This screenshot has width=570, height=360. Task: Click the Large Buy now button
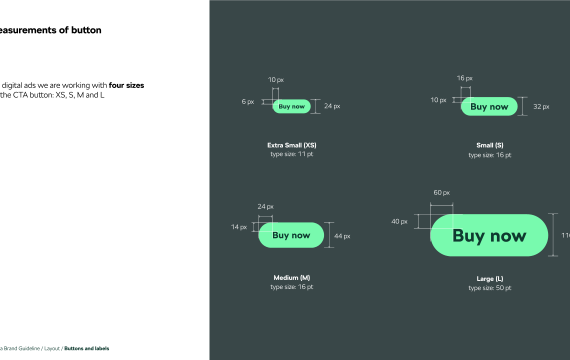pyautogui.click(x=489, y=235)
